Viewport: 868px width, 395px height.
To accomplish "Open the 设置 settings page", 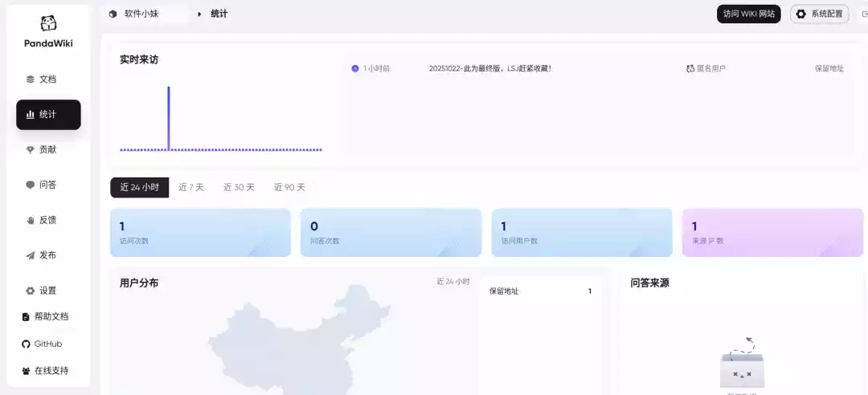I will (48, 291).
